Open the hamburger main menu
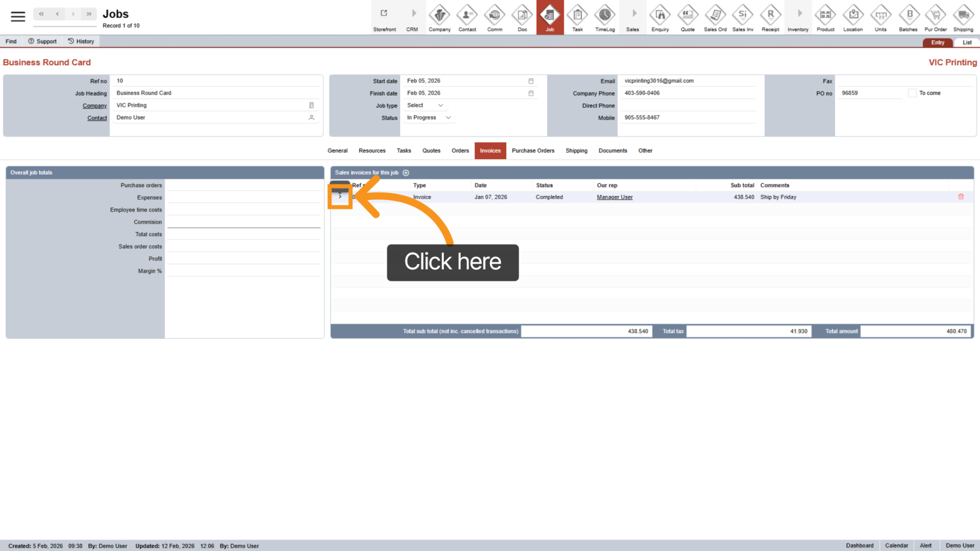 click(x=18, y=16)
